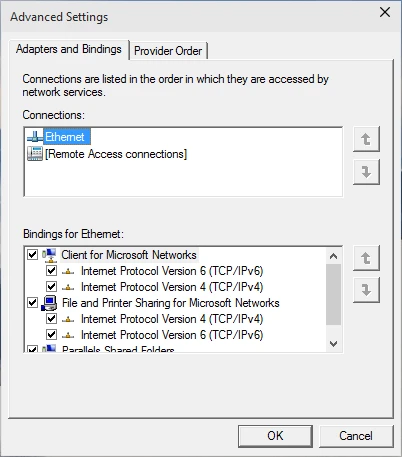Select the Ethernet connection icon
This screenshot has height=457, width=402.
[35, 137]
